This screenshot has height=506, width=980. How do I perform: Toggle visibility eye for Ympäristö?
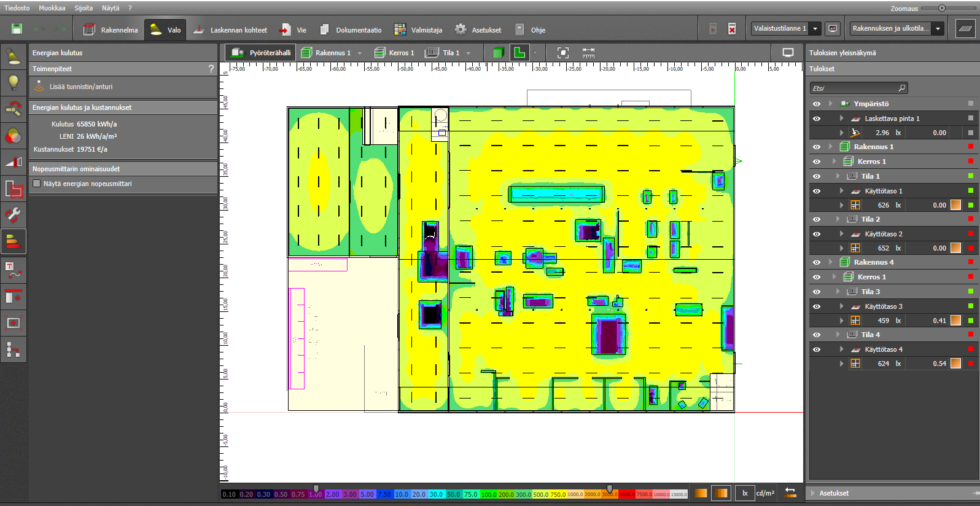pos(817,104)
